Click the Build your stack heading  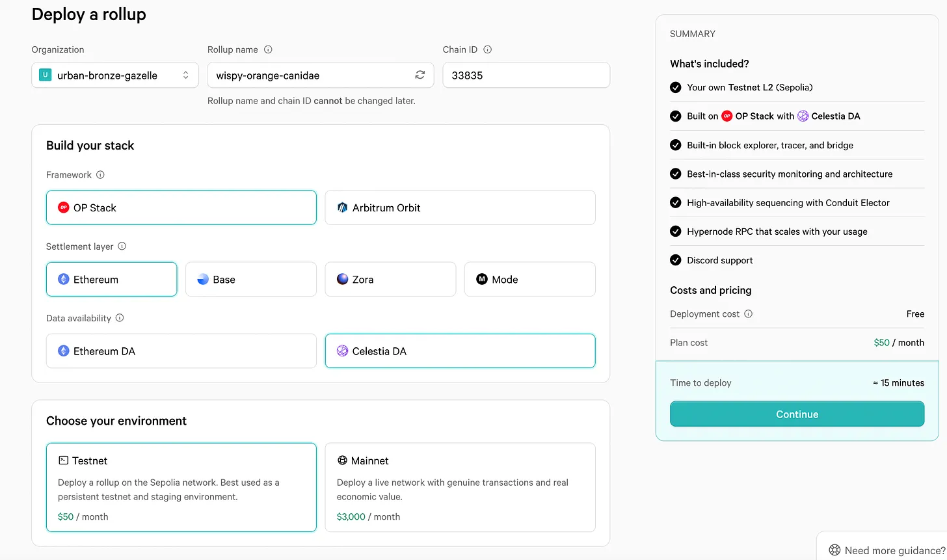tap(90, 146)
